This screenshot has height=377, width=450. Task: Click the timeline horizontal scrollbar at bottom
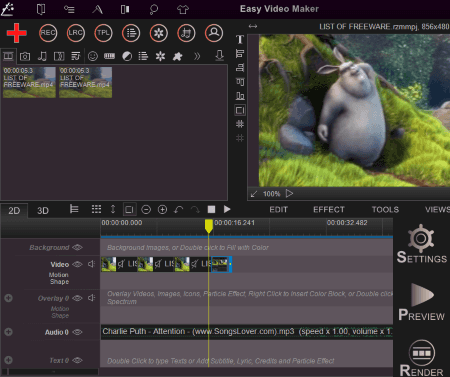(53, 371)
